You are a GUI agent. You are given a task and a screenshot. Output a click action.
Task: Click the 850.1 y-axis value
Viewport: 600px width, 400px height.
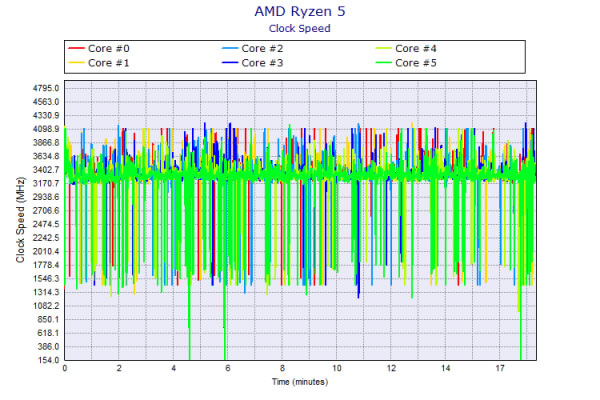pos(48,319)
